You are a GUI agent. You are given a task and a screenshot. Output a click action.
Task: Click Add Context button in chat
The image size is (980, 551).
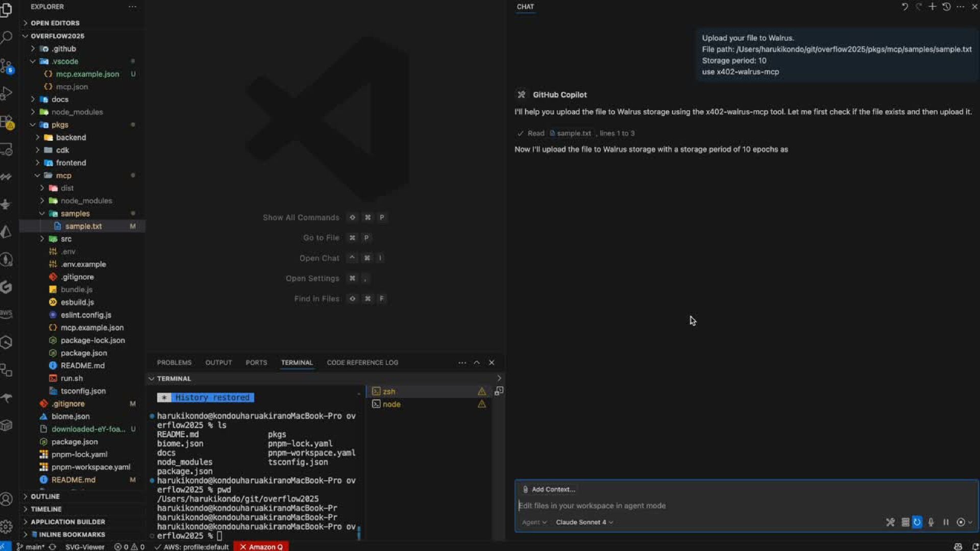(549, 489)
